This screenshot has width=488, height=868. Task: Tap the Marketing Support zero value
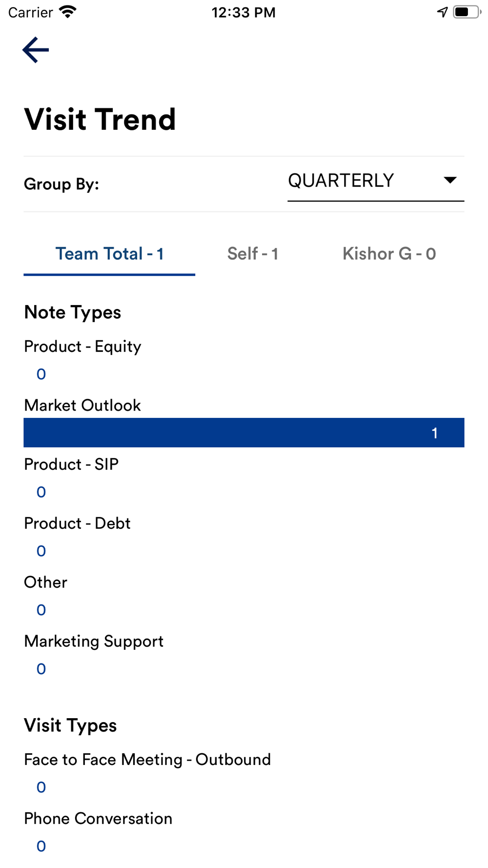41,669
